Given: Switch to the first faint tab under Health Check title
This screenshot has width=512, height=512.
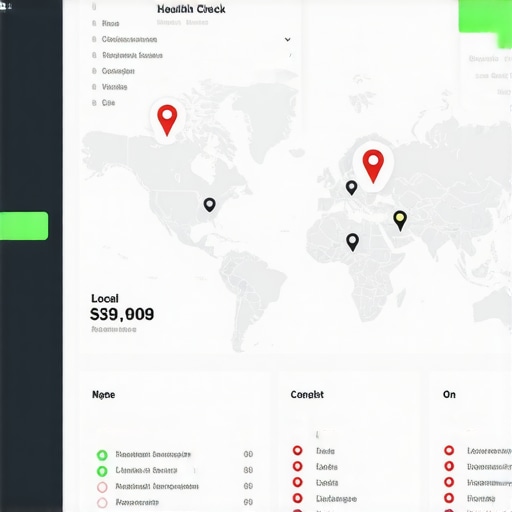Looking at the screenshot, I should tap(169, 22).
